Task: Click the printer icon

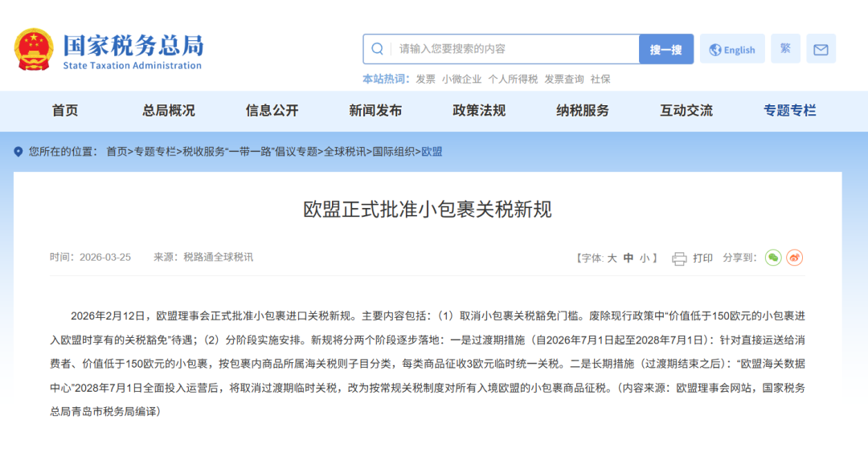Action: point(679,259)
